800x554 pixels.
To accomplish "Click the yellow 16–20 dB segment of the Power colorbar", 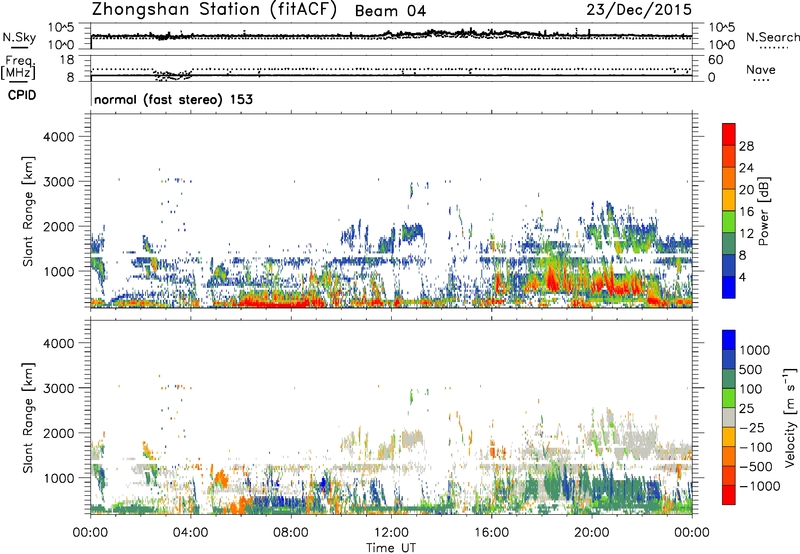I will 729,199.
